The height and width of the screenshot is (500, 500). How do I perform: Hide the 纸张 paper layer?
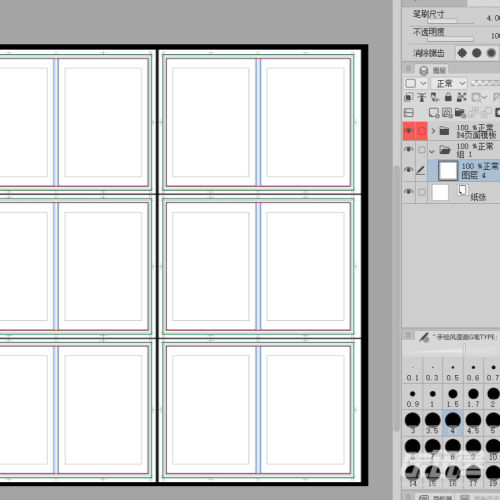(409, 192)
